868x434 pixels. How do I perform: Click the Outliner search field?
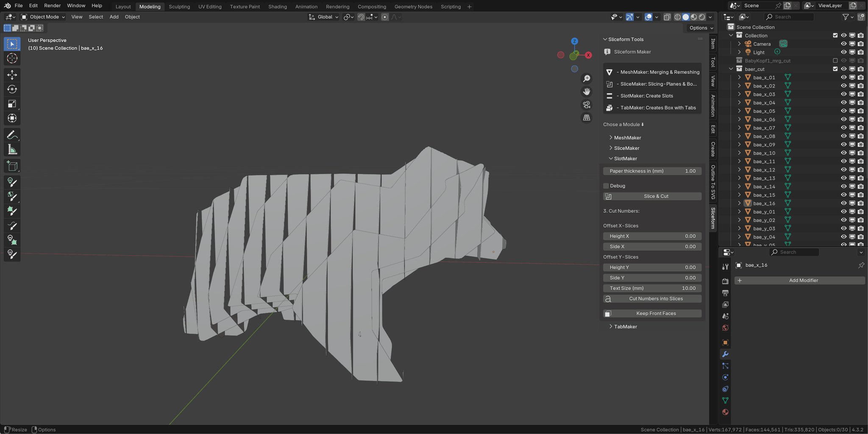pos(789,17)
